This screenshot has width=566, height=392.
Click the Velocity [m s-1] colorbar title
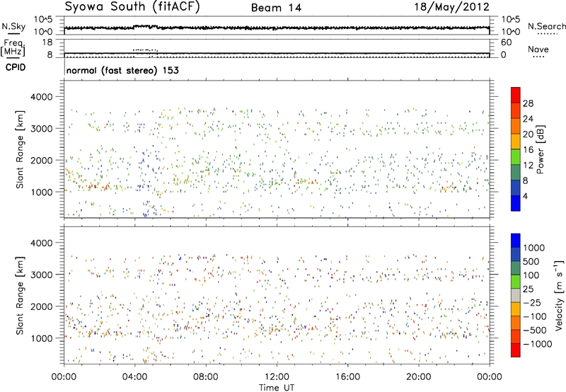(x=559, y=295)
